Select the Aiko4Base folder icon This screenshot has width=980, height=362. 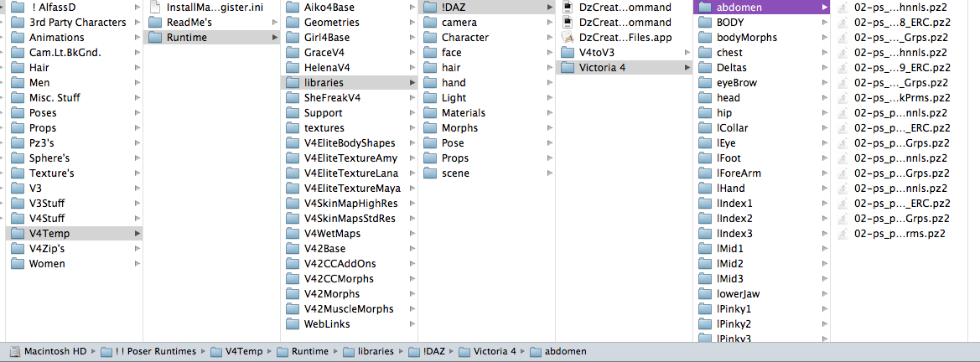tap(293, 8)
